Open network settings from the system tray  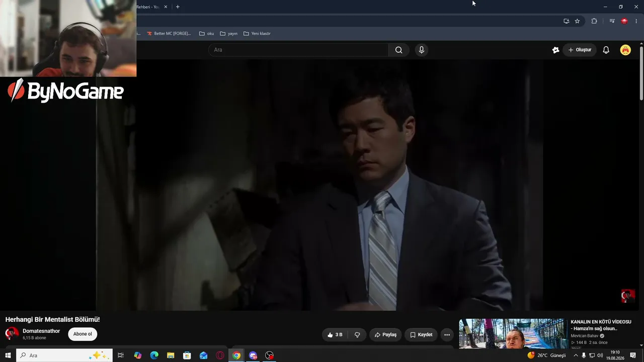tap(592, 355)
